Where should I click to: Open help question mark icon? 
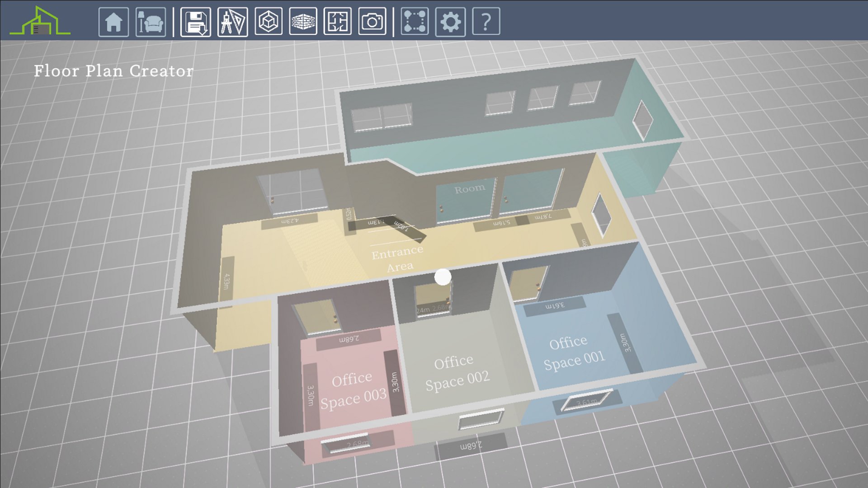[486, 22]
